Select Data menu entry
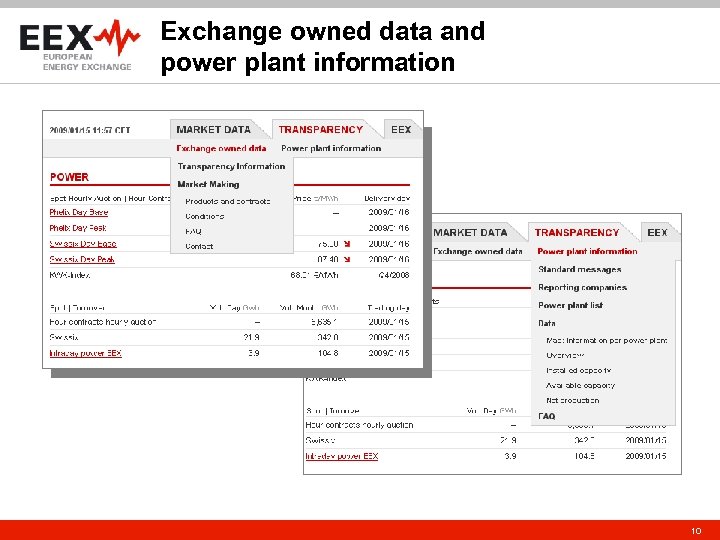 [x=546, y=323]
